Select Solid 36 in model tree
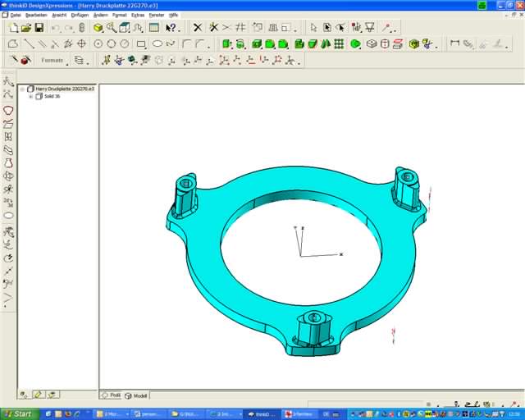 (x=52, y=96)
